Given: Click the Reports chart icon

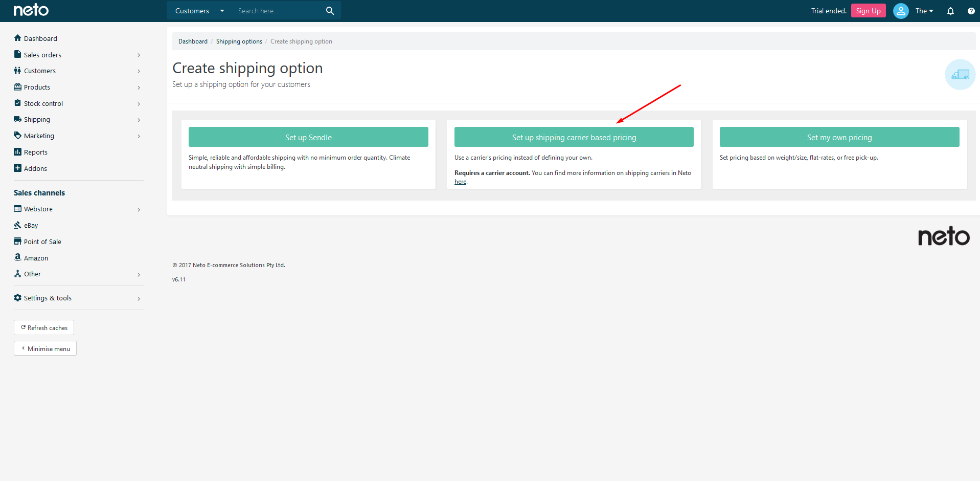Looking at the screenshot, I should (17, 152).
